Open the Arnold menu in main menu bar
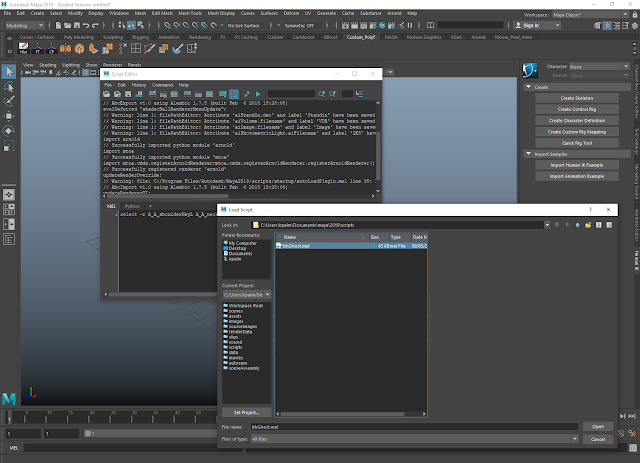 [x=394, y=13]
